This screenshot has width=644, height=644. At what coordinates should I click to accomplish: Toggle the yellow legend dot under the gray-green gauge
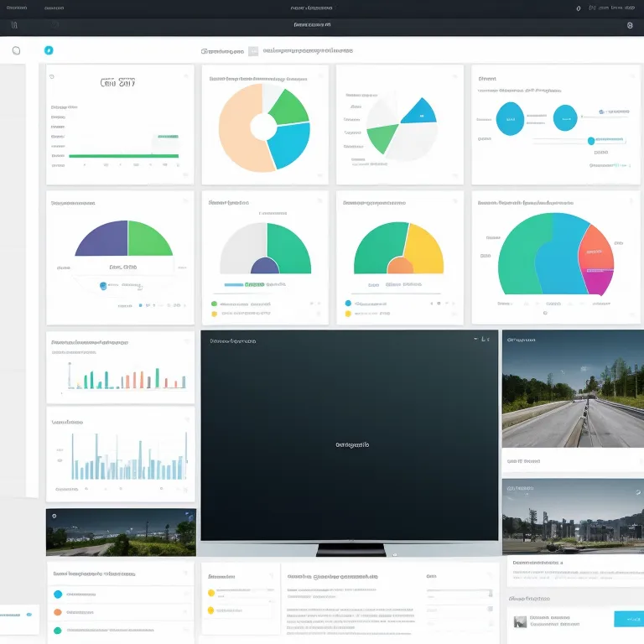point(214,314)
